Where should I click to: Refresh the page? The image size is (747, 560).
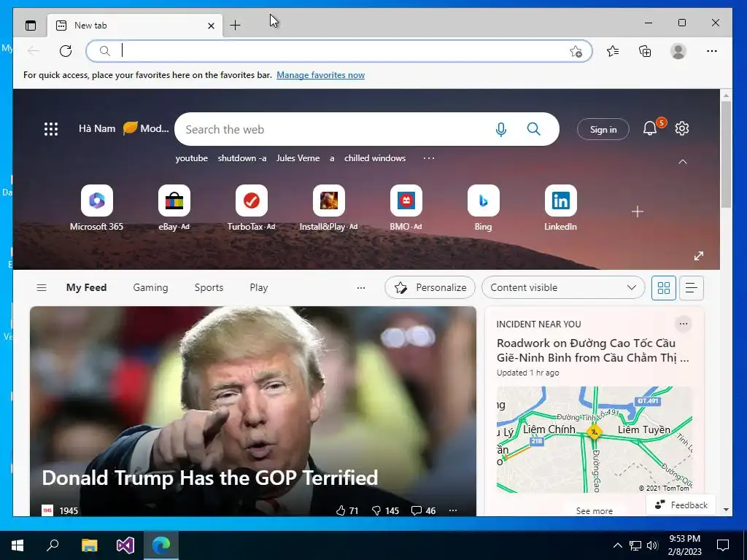pyautogui.click(x=66, y=51)
